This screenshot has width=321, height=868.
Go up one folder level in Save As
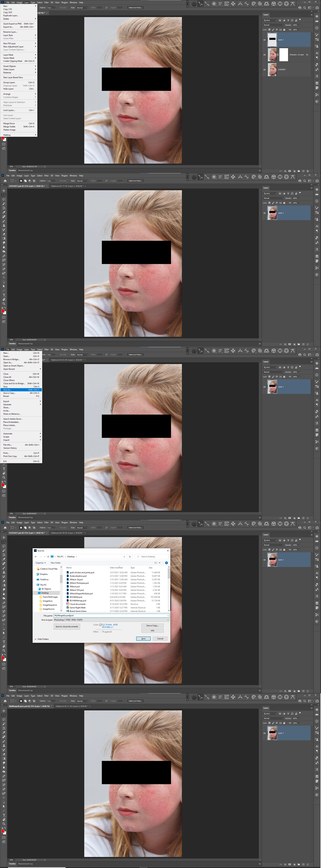48,557
